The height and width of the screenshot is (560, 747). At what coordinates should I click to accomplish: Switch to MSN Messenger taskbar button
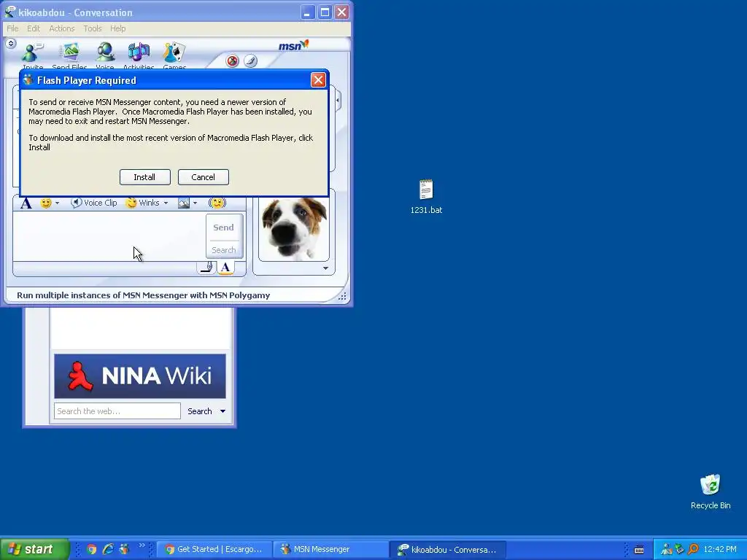pos(330,550)
